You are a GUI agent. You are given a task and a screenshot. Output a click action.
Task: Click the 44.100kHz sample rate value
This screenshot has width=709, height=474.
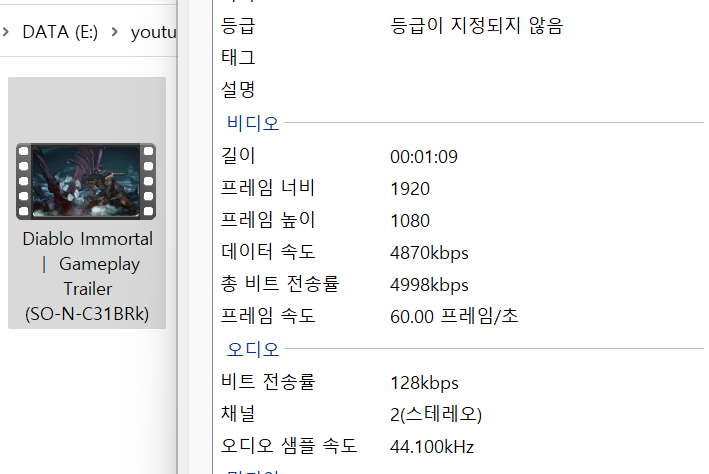coord(432,447)
